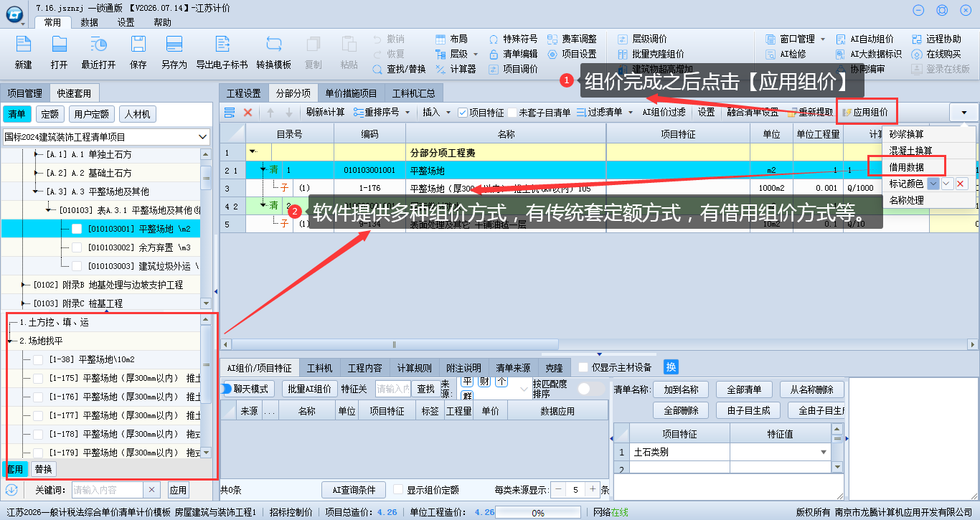Toggle the 聊天模式 switch
Image resolution: width=980 pixels, height=520 pixels.
pos(227,388)
